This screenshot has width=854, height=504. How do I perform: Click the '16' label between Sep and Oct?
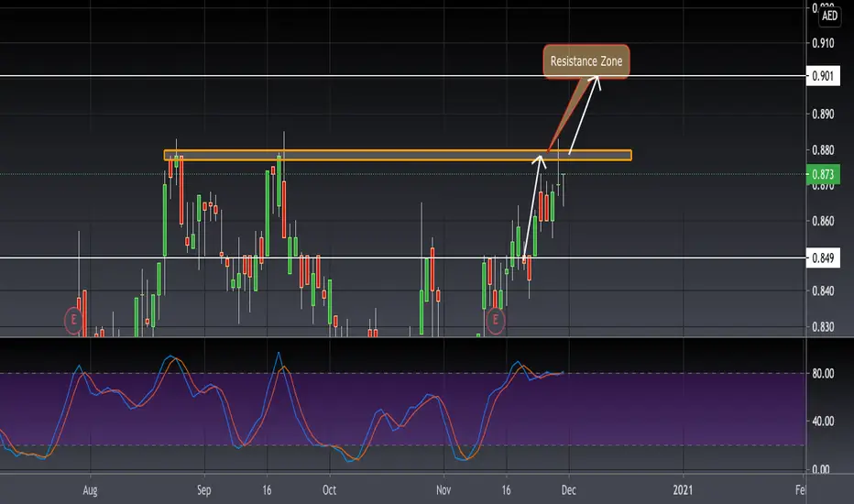point(267,490)
